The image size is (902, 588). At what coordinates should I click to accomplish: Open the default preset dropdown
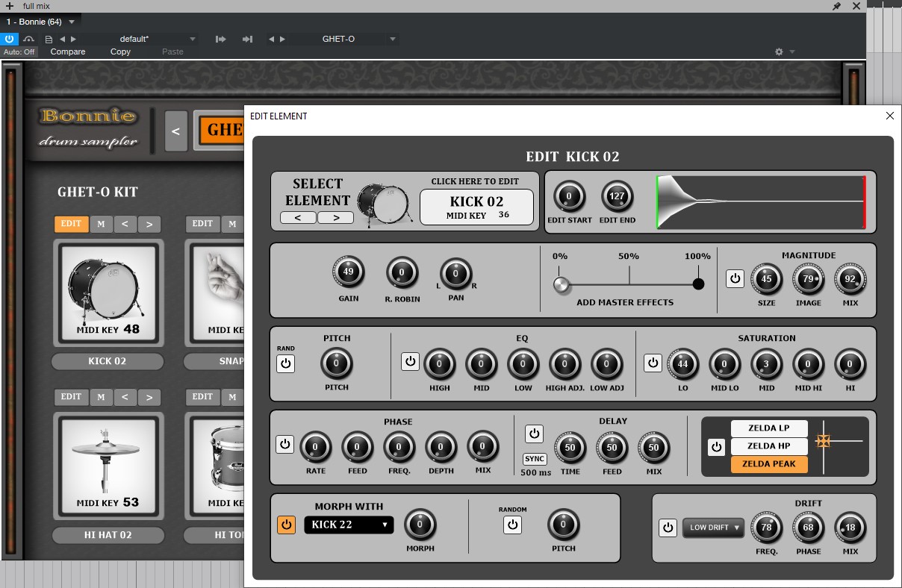click(157, 39)
